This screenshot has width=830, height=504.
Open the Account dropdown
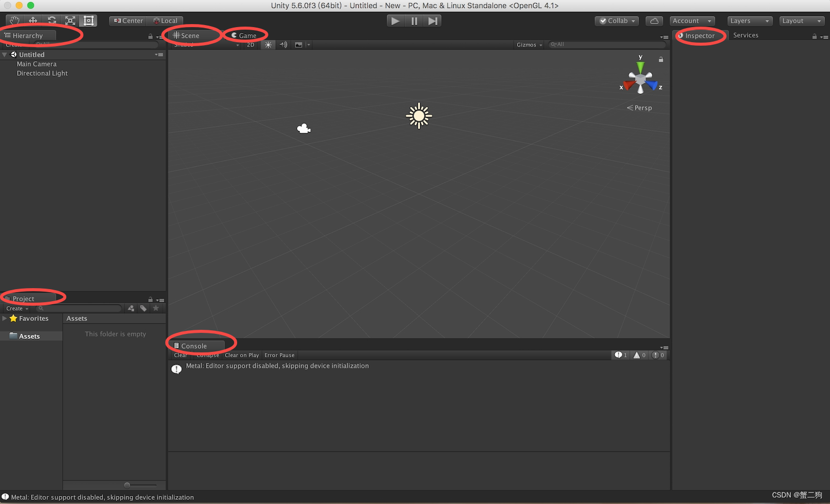[692, 21]
